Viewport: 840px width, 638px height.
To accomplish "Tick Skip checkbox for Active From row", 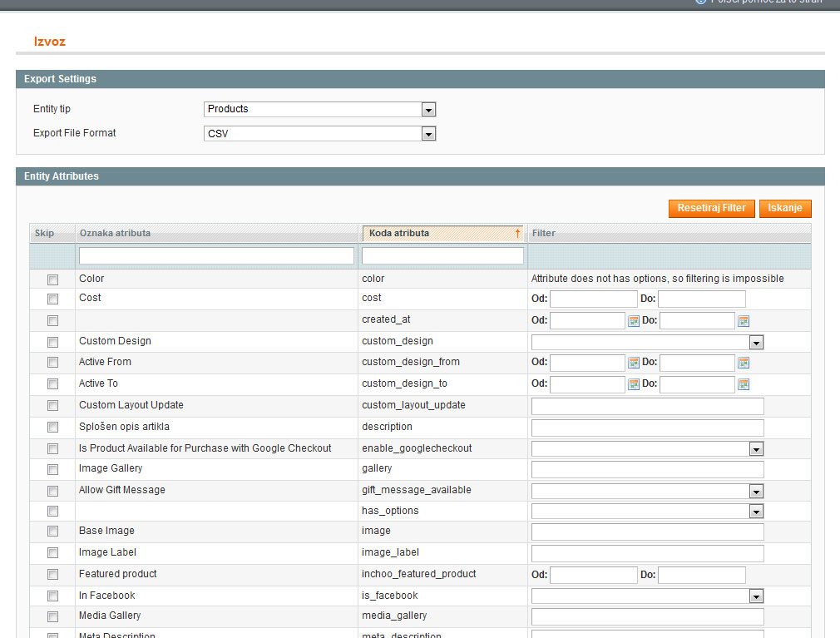I will tap(52, 363).
